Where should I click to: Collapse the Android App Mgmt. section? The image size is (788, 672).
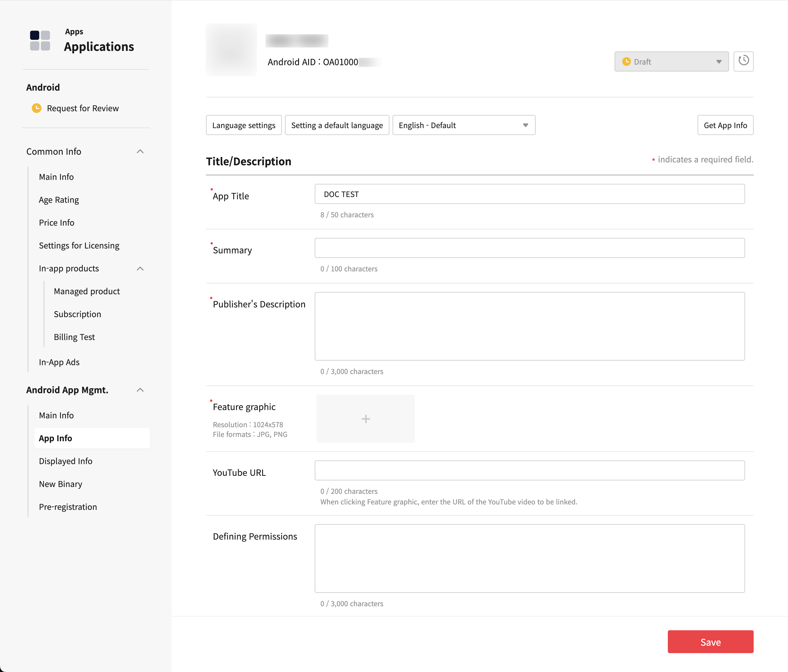pyautogui.click(x=140, y=390)
